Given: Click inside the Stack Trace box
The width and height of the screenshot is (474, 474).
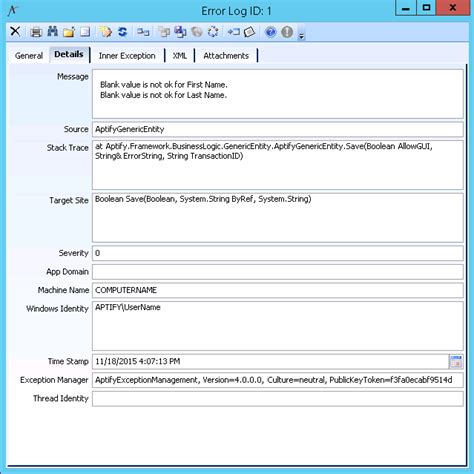Looking at the screenshot, I should click(x=278, y=165).
